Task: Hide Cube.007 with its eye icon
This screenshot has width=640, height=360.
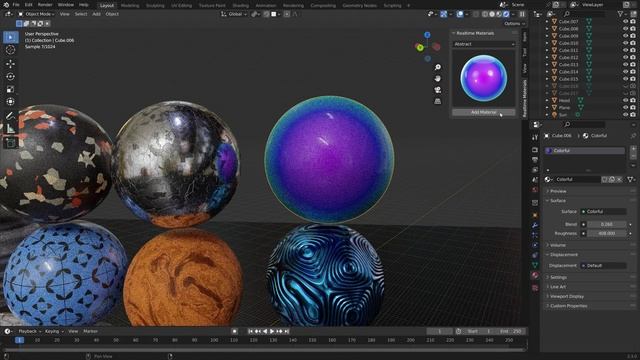Action: [x=625, y=22]
